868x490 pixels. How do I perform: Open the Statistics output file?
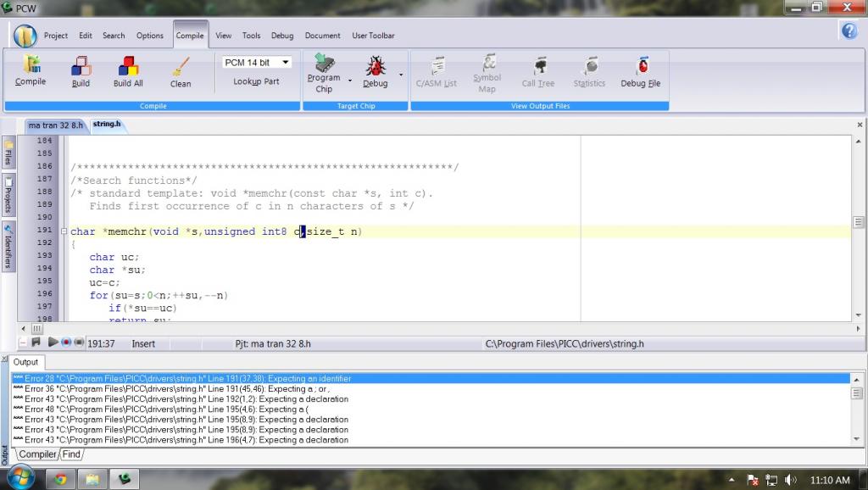590,71
